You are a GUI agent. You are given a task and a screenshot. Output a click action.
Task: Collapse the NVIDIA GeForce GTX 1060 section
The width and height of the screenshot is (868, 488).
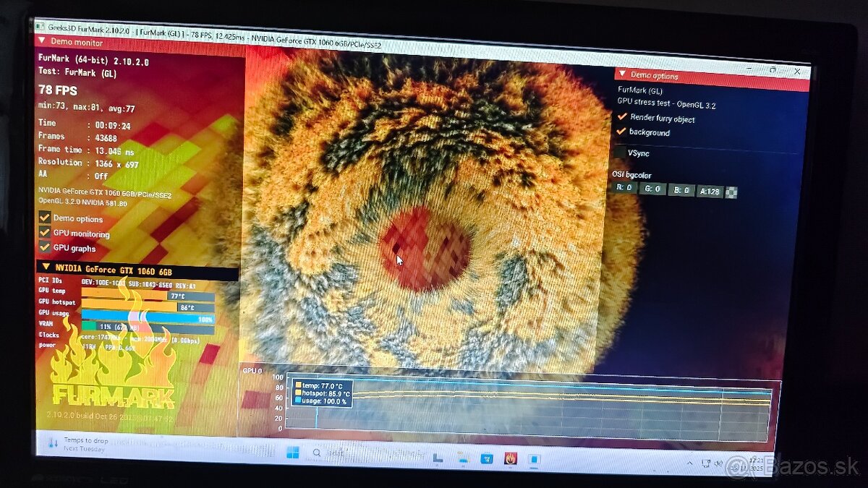45,267
